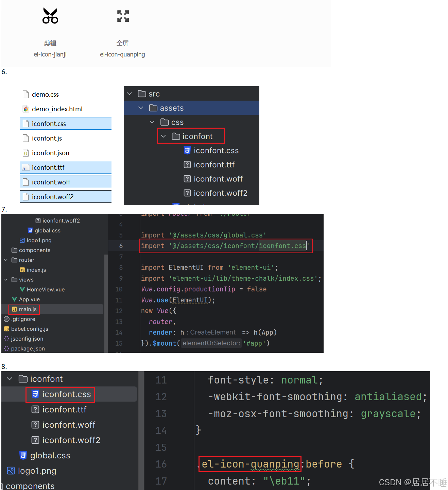Viewport: 448px width, 490px height.
Task: Click the image icon beside logo1.png in step 7
Action: [x=22, y=240]
